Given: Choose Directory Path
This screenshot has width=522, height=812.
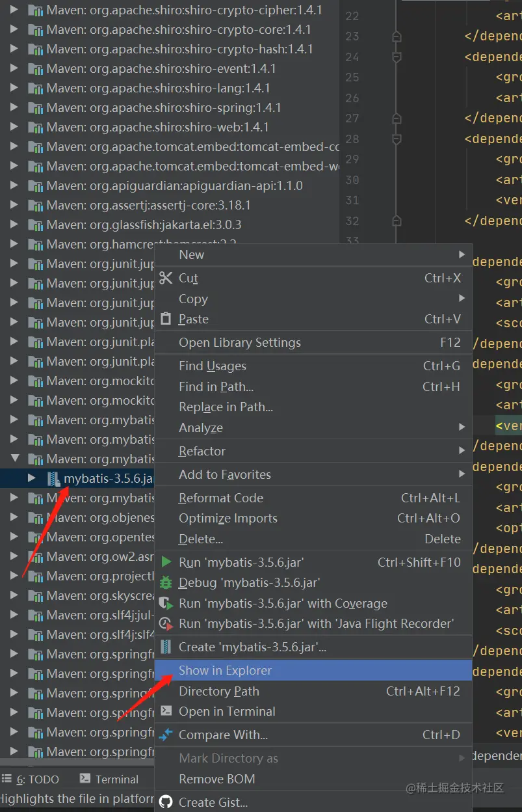Looking at the screenshot, I should [x=313, y=691].
